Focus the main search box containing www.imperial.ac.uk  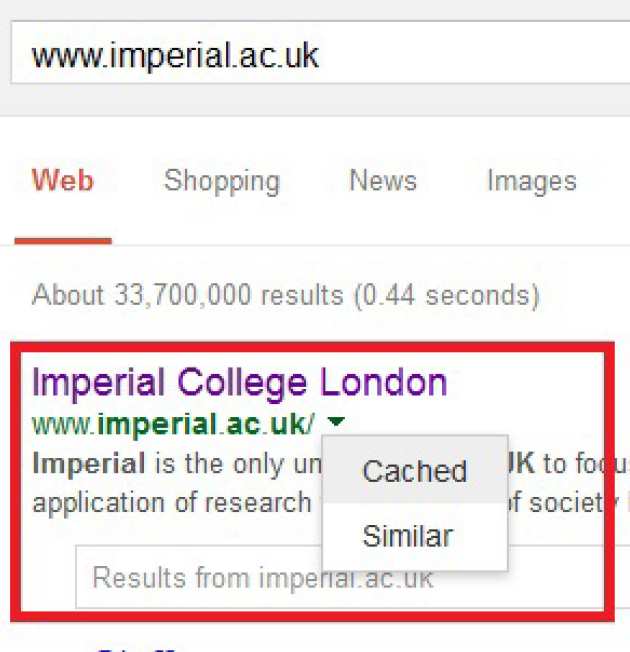(300, 54)
